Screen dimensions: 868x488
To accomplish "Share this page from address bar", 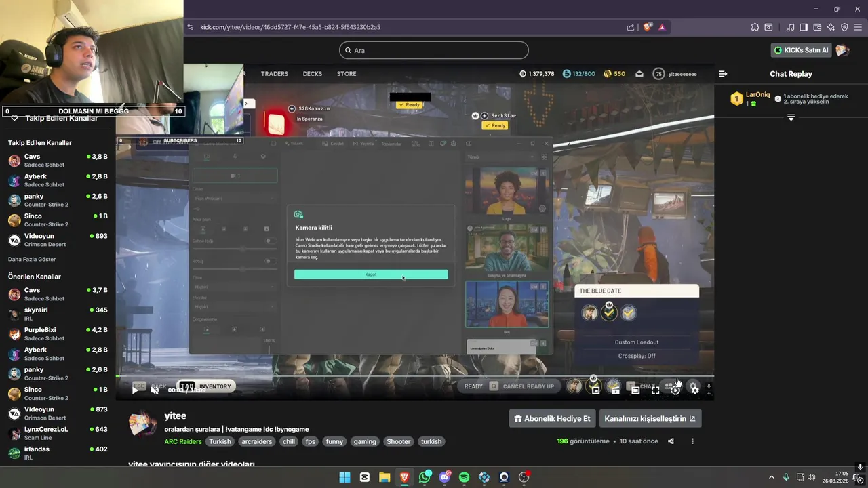I will click(x=631, y=27).
